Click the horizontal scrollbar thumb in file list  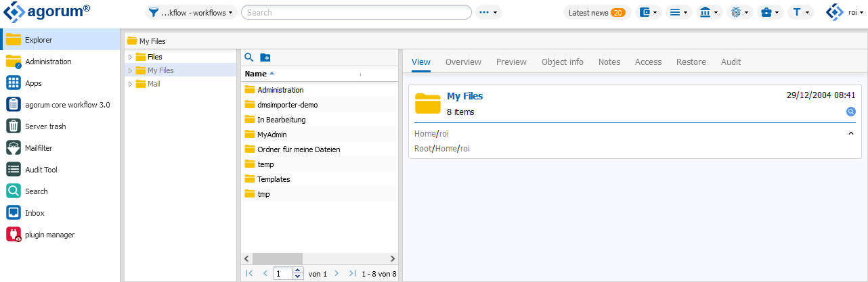click(x=278, y=258)
